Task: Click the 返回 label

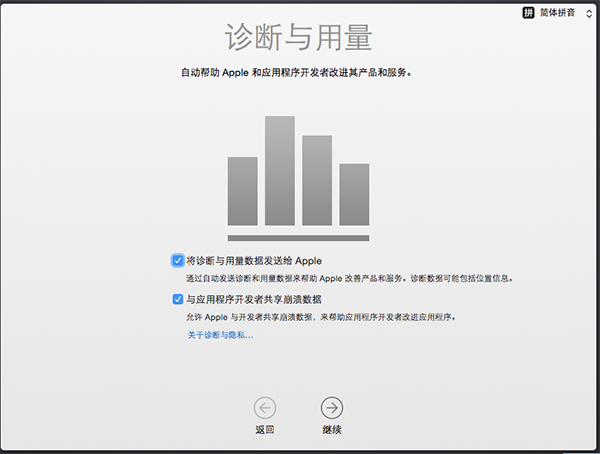Action: tap(265, 430)
